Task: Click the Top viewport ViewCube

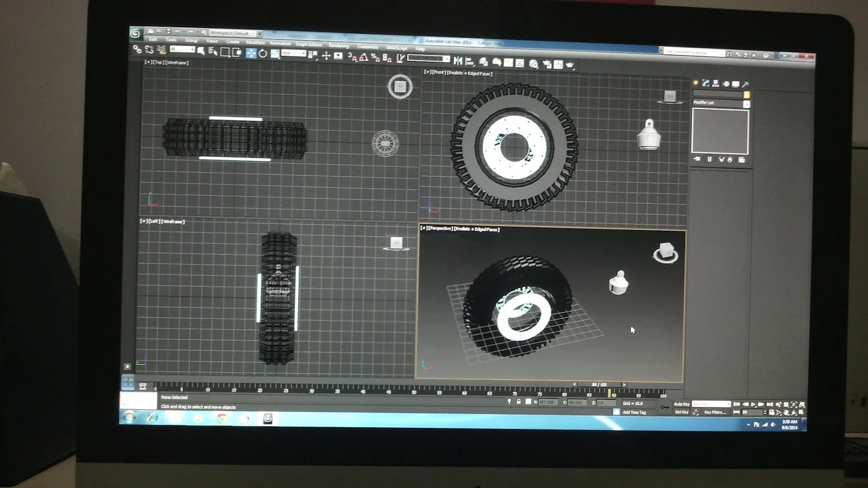Action: 400,86
